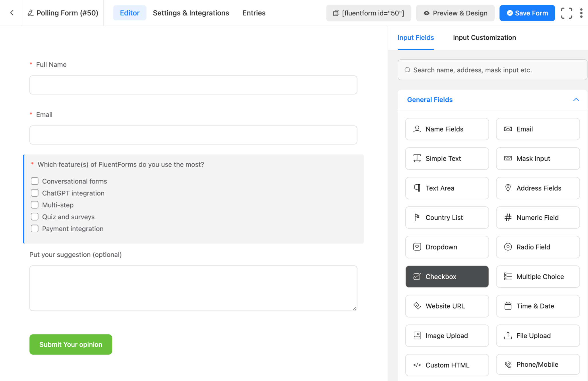
Task: Enable the Payment integration option
Action: (x=34, y=228)
